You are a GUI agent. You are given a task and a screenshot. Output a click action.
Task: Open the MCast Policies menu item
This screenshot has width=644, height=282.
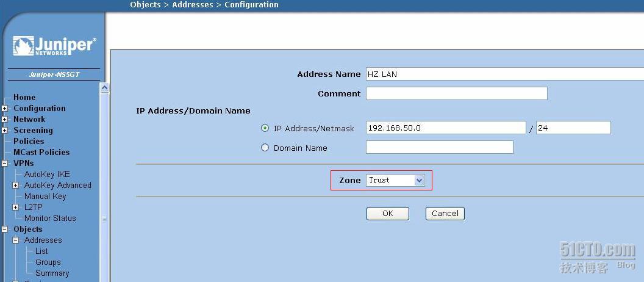coord(41,152)
